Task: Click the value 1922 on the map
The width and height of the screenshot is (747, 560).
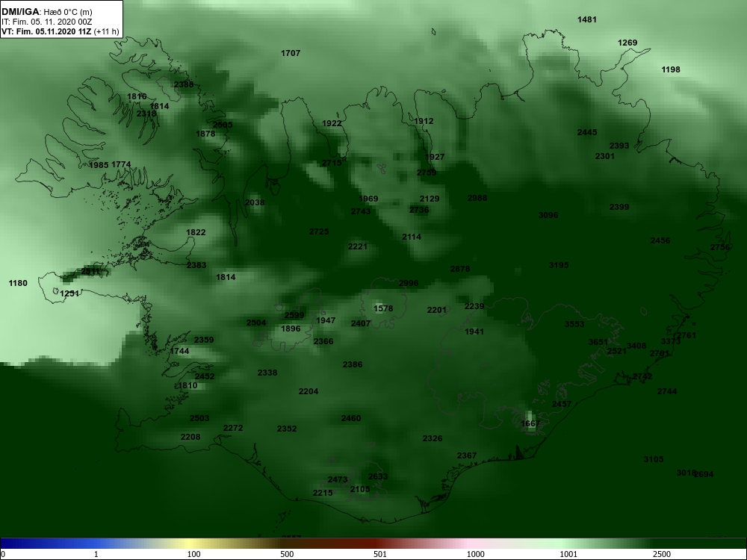Action: 332,123
